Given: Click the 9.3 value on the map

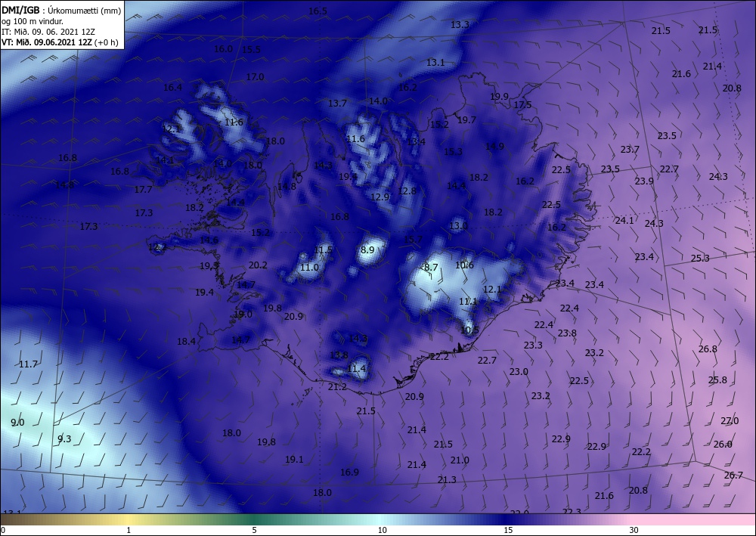Looking at the screenshot, I should 64,438.
